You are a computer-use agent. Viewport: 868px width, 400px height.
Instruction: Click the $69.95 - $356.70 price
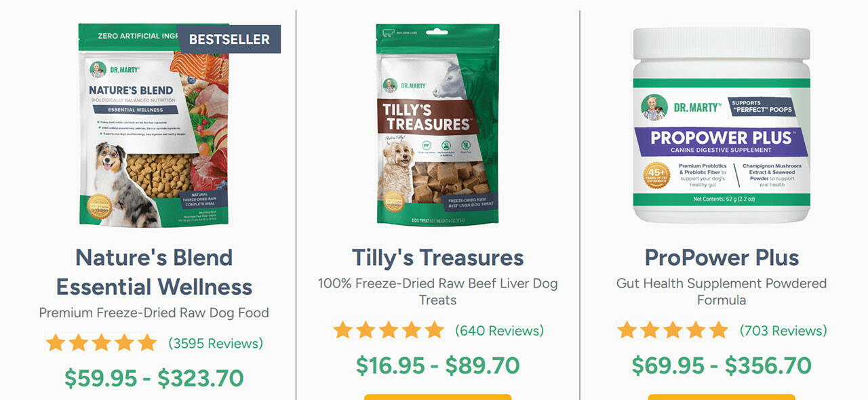pyautogui.click(x=722, y=365)
